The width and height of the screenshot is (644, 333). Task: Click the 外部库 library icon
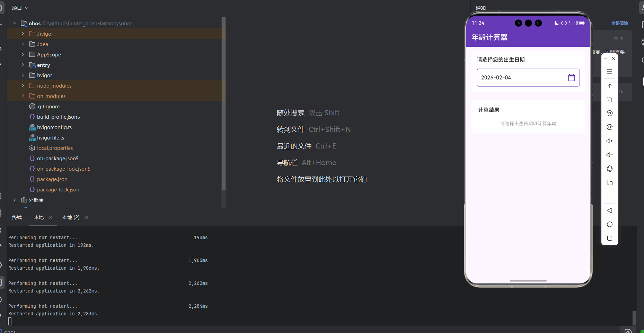[x=24, y=200]
